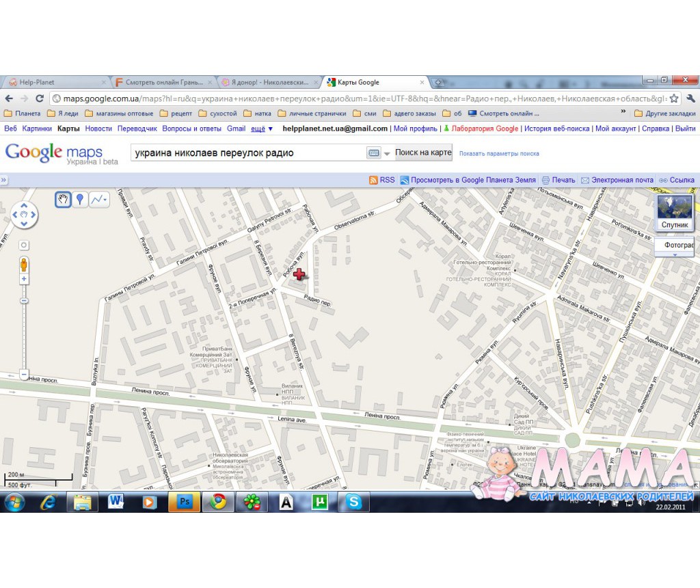Click the red cross map marker

click(299, 275)
